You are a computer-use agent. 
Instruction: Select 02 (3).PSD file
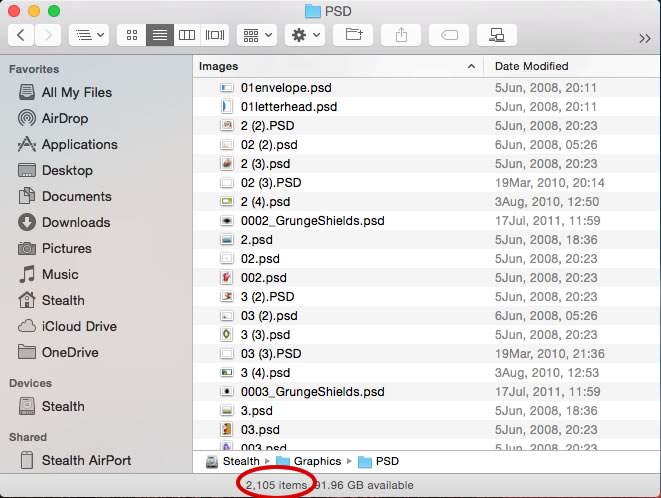click(427, 183)
